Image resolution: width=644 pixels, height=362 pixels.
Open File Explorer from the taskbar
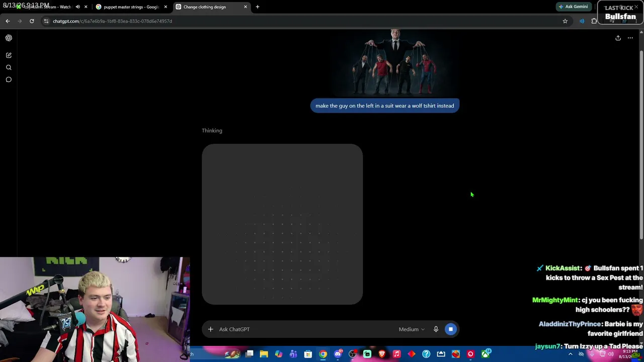264,354
